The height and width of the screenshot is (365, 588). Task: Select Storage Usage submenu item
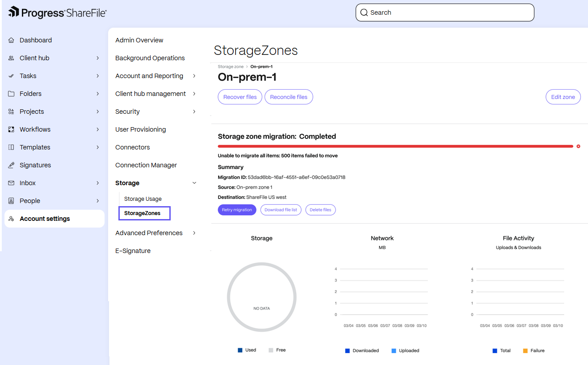pyautogui.click(x=143, y=199)
